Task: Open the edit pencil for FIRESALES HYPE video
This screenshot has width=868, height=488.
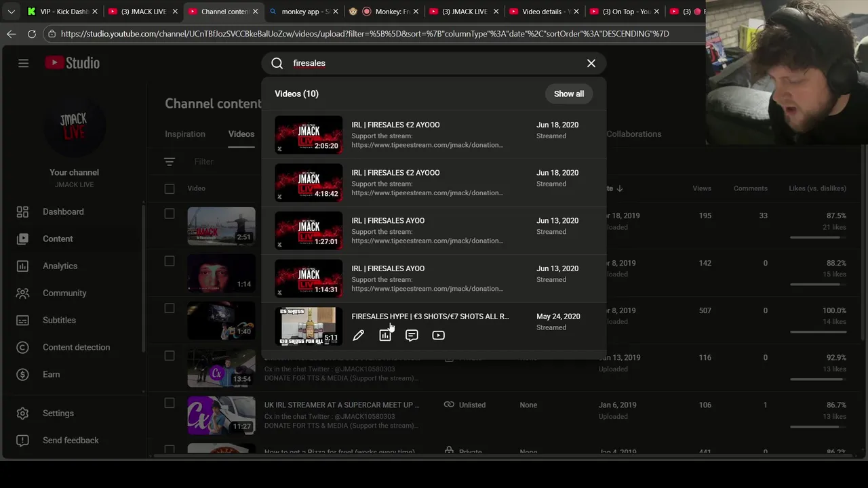Action: click(x=358, y=335)
